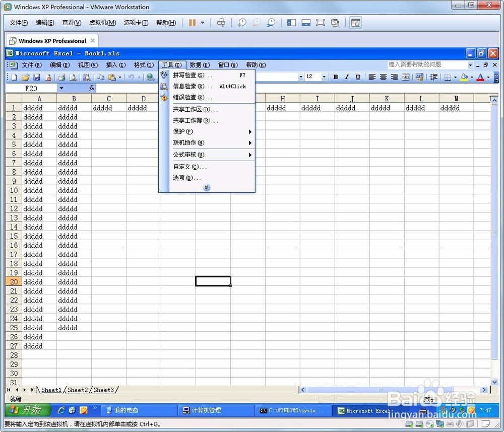The height and width of the screenshot is (432, 504).
Task: Expand full Tools menu with chevron
Action: coord(207,188)
